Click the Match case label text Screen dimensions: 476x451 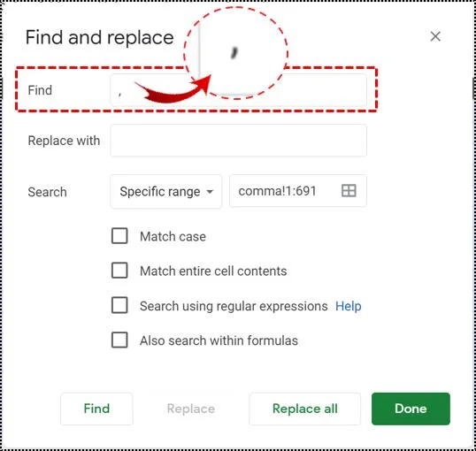point(173,236)
